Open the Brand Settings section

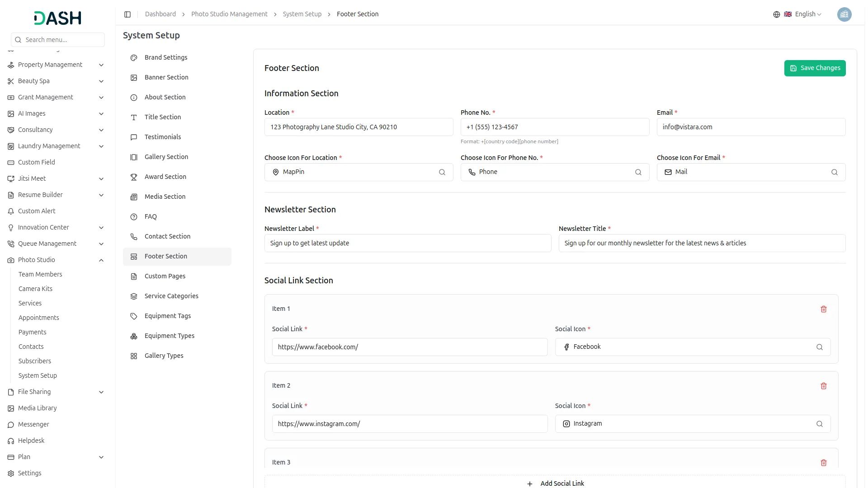166,57
